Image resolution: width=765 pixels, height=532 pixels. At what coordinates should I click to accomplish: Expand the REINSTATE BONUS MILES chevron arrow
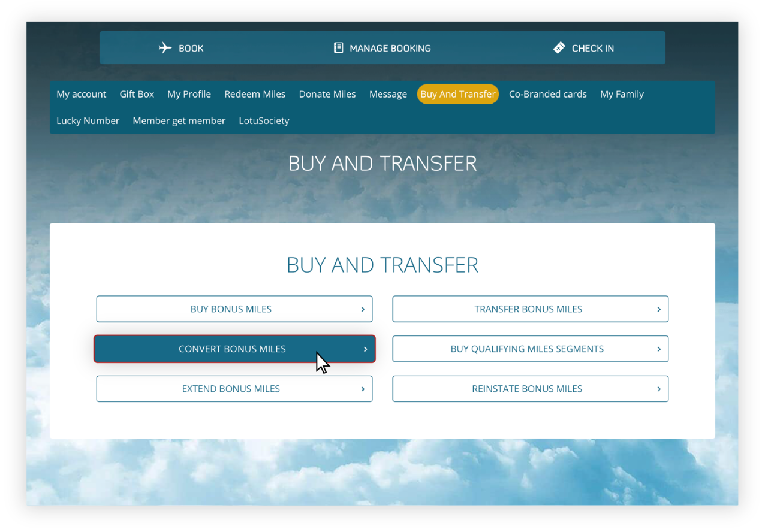click(x=658, y=388)
